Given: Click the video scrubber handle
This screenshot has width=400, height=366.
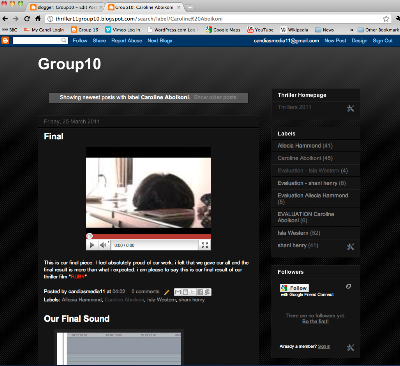Looking at the screenshot, I should [89, 236].
